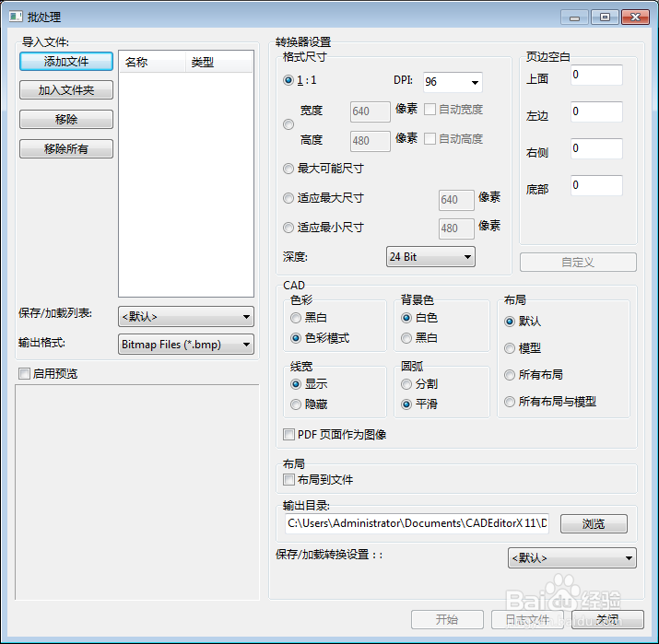Open the 深度 24 Bit dropdown

point(430,257)
